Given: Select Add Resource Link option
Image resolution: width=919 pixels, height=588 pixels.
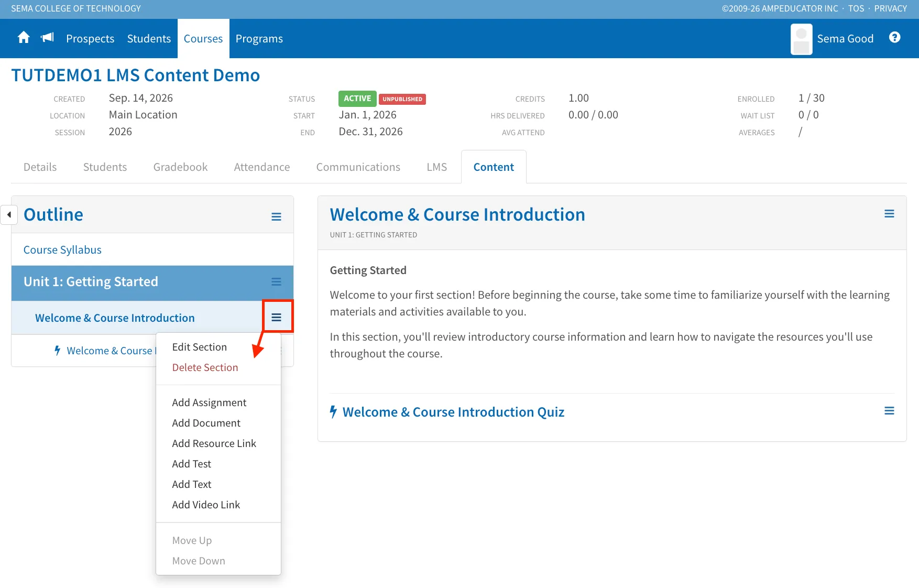Looking at the screenshot, I should tap(214, 443).
